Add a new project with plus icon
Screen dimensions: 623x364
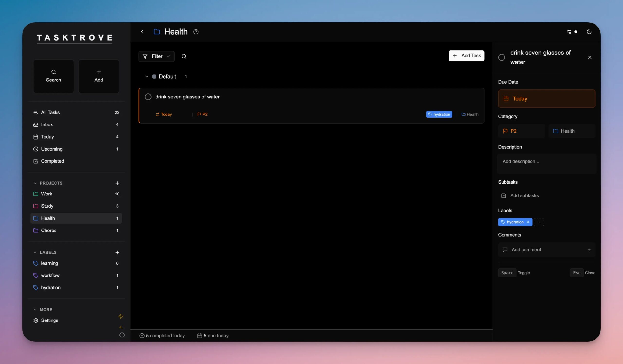coord(117,183)
